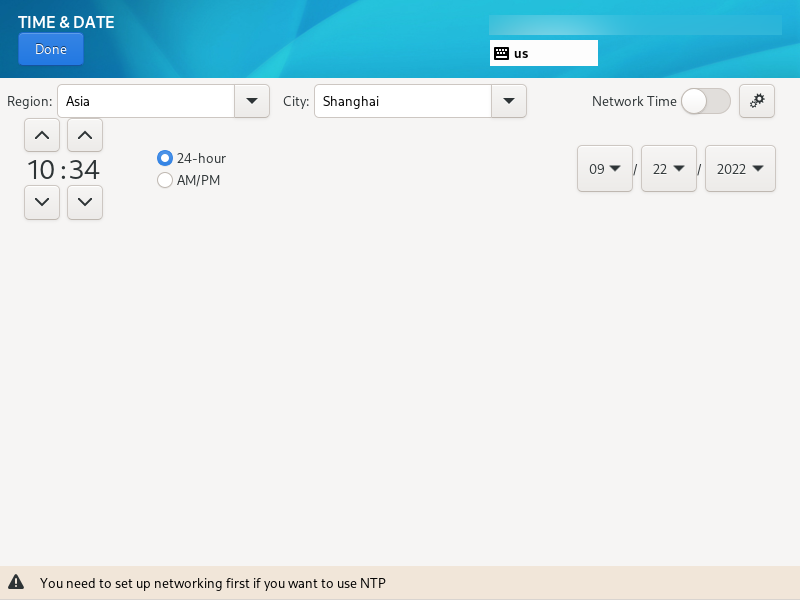The height and width of the screenshot is (600, 800).
Task: Select the AM/PM time format
Action: coord(165,180)
